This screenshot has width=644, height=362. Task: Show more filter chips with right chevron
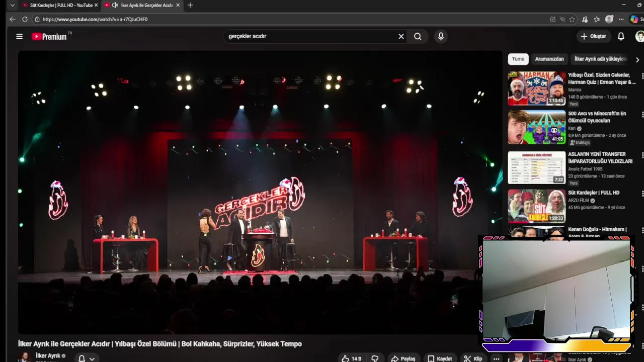pos(637,59)
